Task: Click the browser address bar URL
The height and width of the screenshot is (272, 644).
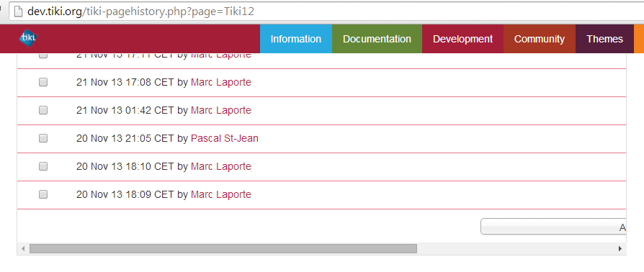Action: point(140,12)
